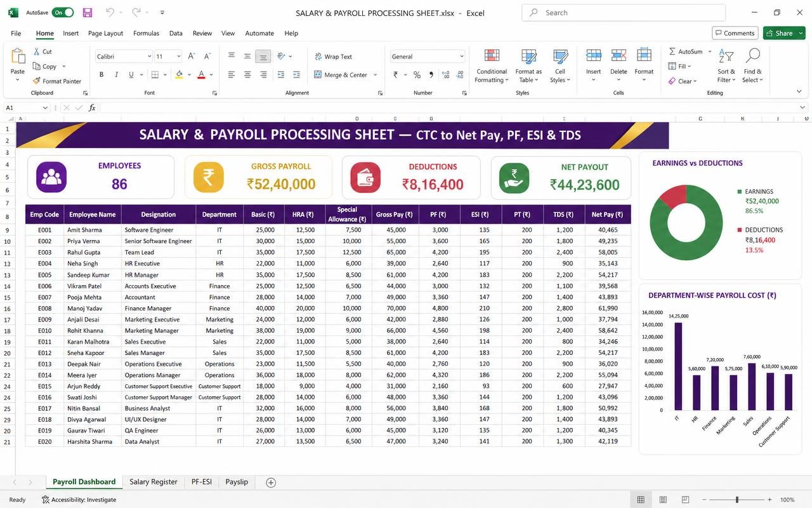The image size is (812, 508).
Task: Open the Formulas ribbon tab
Action: pos(146,33)
